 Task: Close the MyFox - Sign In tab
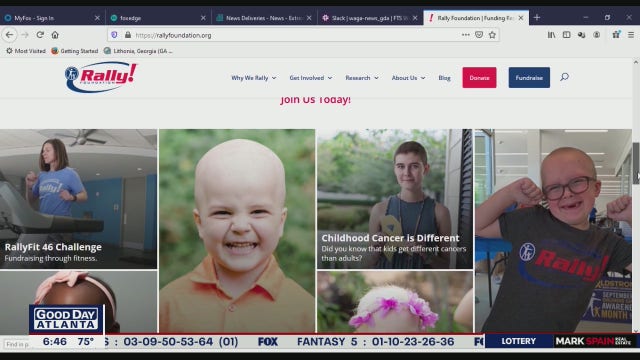(97, 18)
